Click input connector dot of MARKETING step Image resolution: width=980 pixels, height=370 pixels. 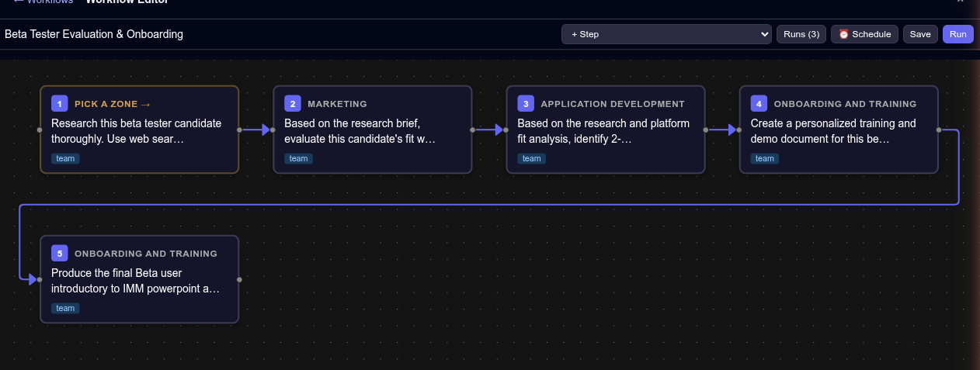click(273, 130)
